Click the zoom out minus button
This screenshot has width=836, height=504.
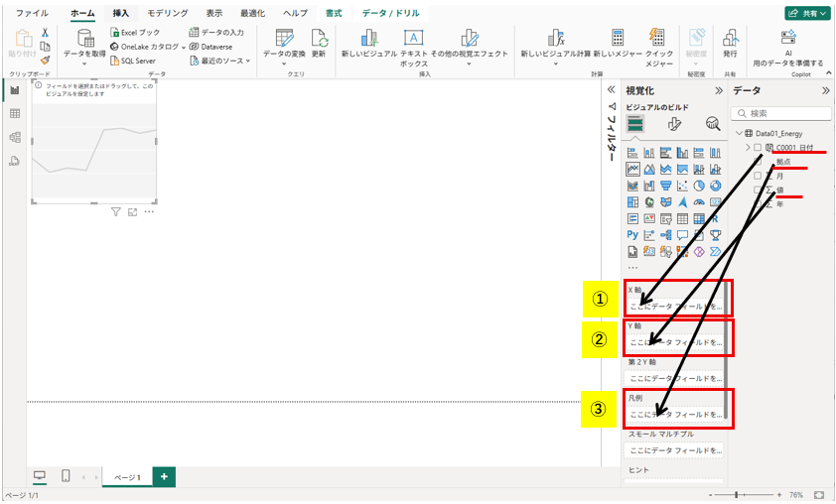[x=710, y=495]
